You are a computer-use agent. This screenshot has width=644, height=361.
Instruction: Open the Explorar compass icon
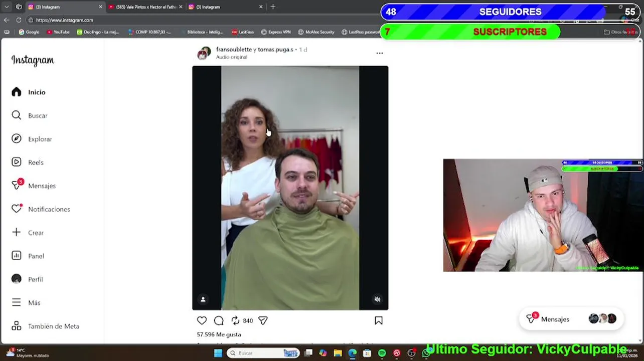tap(17, 139)
